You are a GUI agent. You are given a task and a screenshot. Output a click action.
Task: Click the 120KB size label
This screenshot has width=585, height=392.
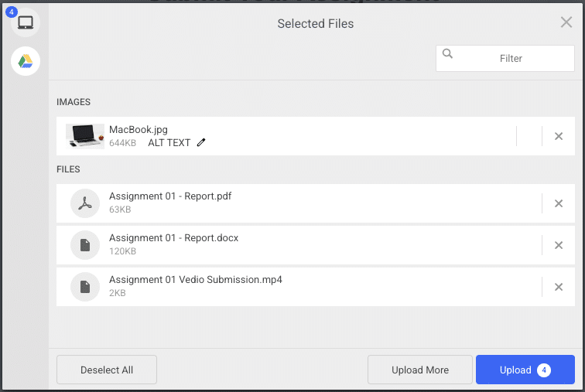[x=122, y=251]
